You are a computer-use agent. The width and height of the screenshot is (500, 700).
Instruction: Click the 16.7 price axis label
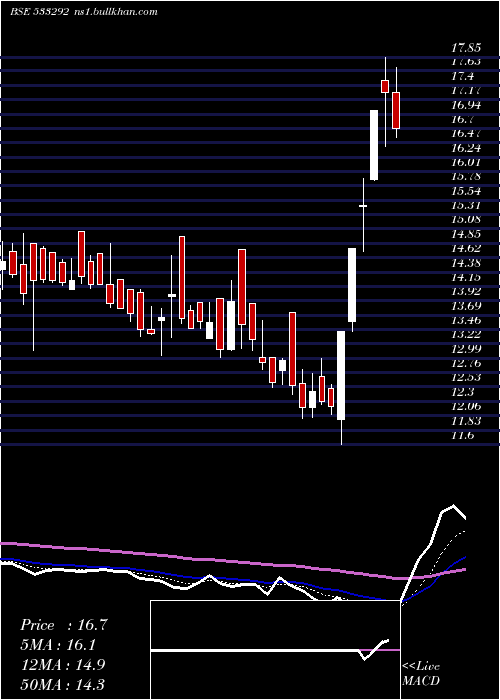point(462,120)
